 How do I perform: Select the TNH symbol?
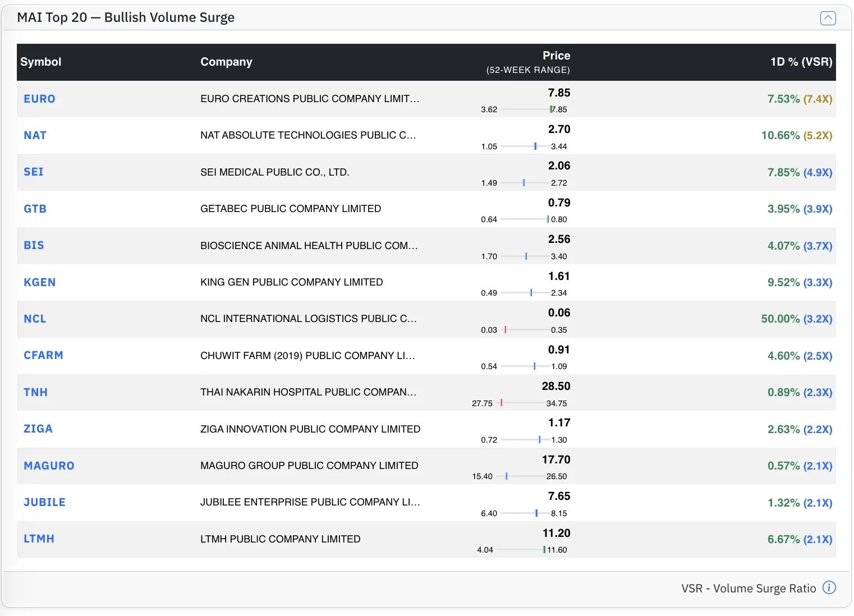[x=35, y=392]
